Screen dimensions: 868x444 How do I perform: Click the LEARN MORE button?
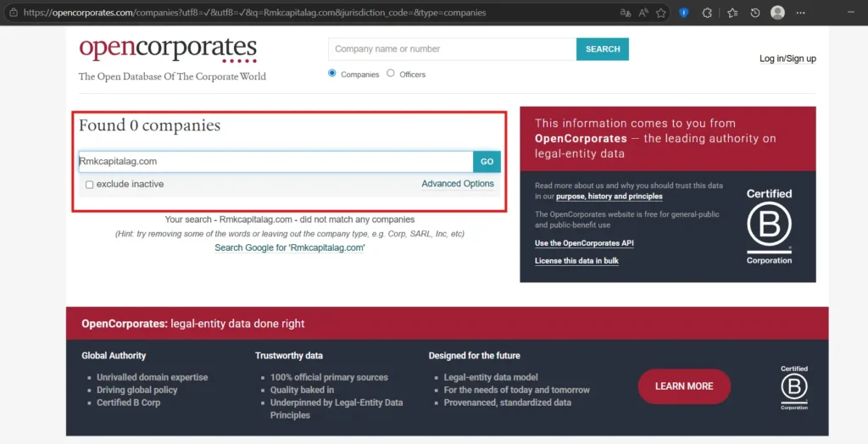tap(684, 386)
